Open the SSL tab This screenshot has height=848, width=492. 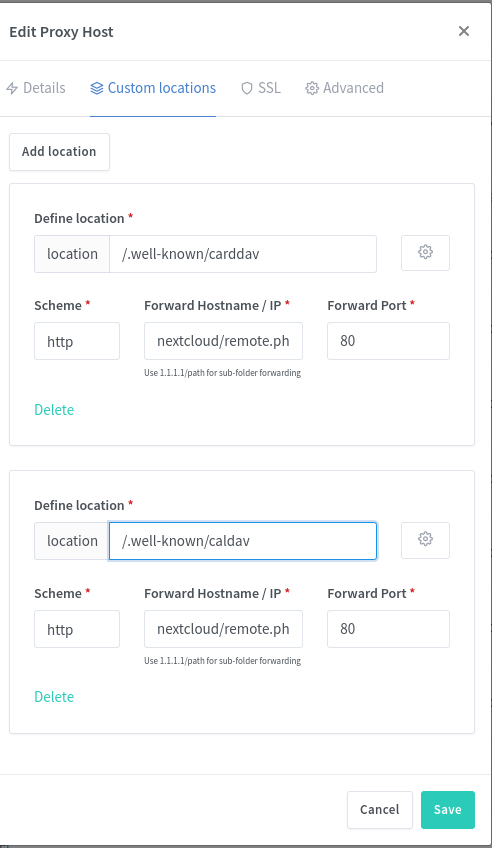[x=261, y=88]
